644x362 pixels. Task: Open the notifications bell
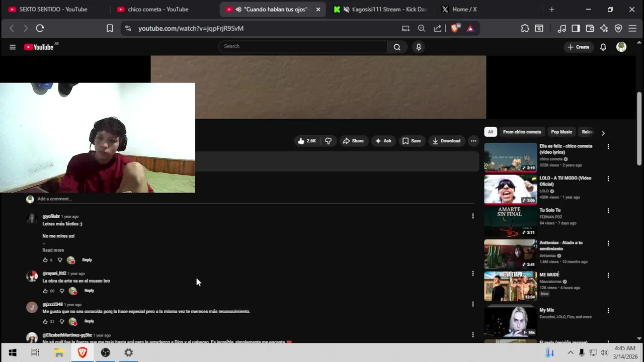[603, 47]
